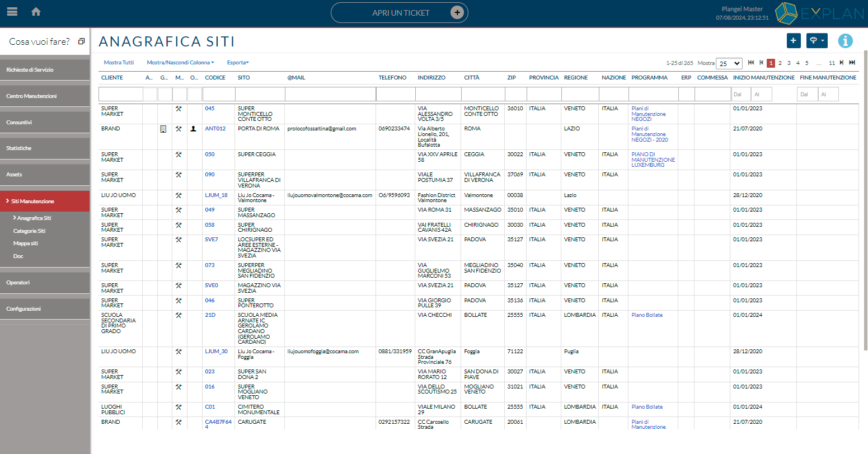The image size is (868, 454).
Task: Go to next page arrow
Action: point(842,63)
